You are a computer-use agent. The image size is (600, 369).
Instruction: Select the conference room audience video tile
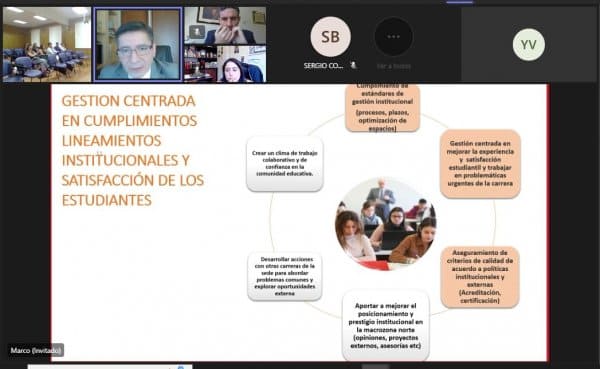click(x=47, y=44)
